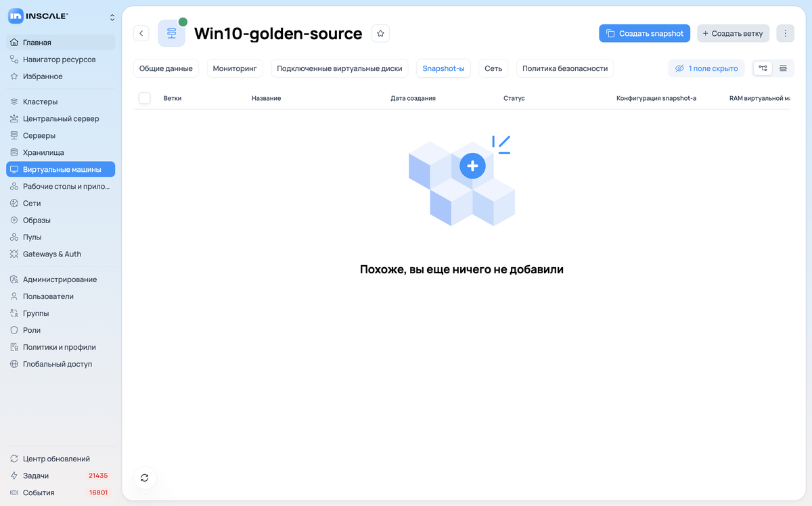Open the three-dot more actions menu
812x506 pixels.
785,33
